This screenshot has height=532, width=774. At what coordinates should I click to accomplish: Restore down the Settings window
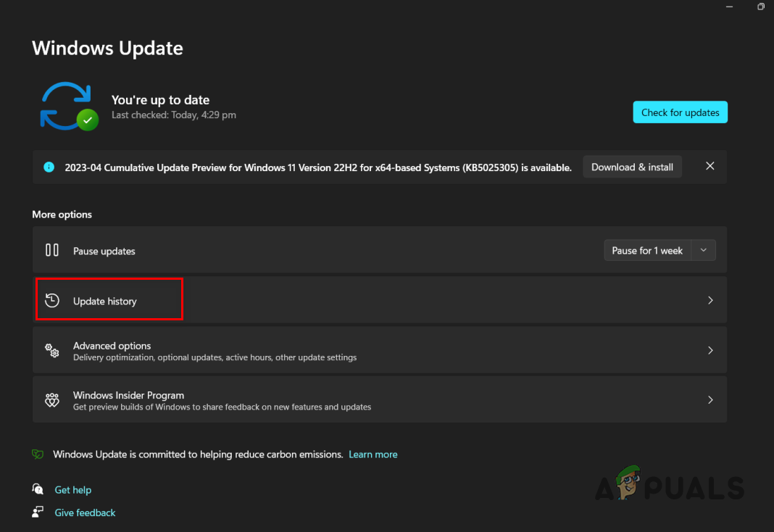tap(761, 7)
